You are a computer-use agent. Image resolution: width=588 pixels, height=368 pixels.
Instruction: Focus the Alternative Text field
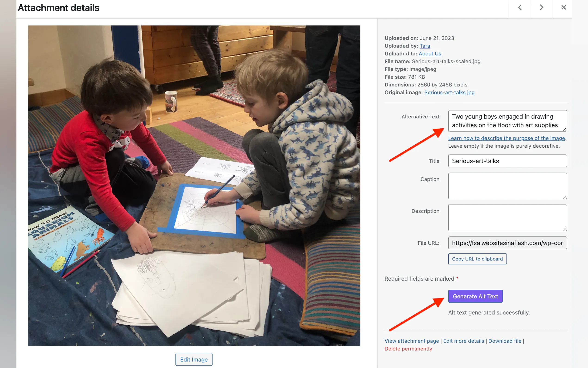pos(507,121)
